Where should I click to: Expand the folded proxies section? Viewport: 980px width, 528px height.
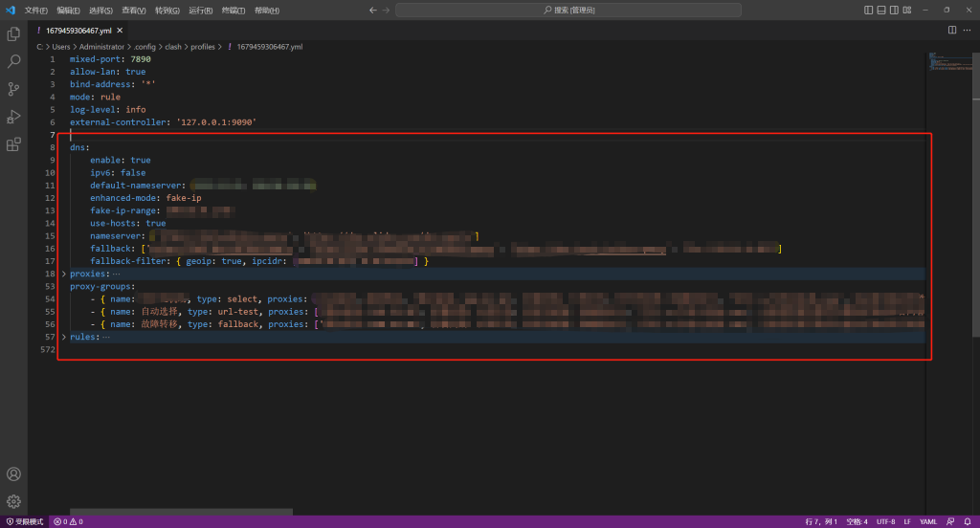coord(64,274)
